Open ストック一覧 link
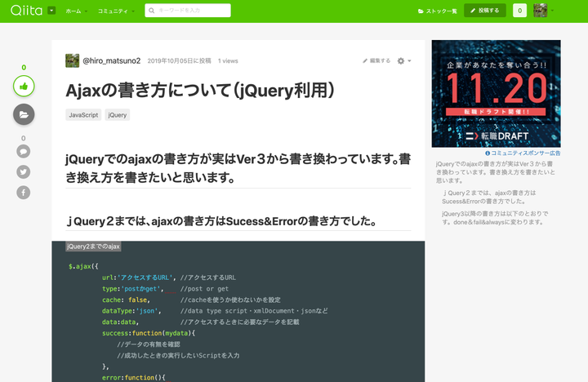Viewport: 588px width, 382px height. (437, 11)
